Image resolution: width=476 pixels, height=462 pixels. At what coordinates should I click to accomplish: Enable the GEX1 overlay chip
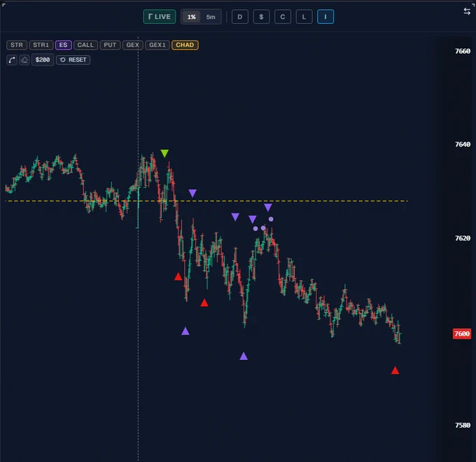[157, 45]
